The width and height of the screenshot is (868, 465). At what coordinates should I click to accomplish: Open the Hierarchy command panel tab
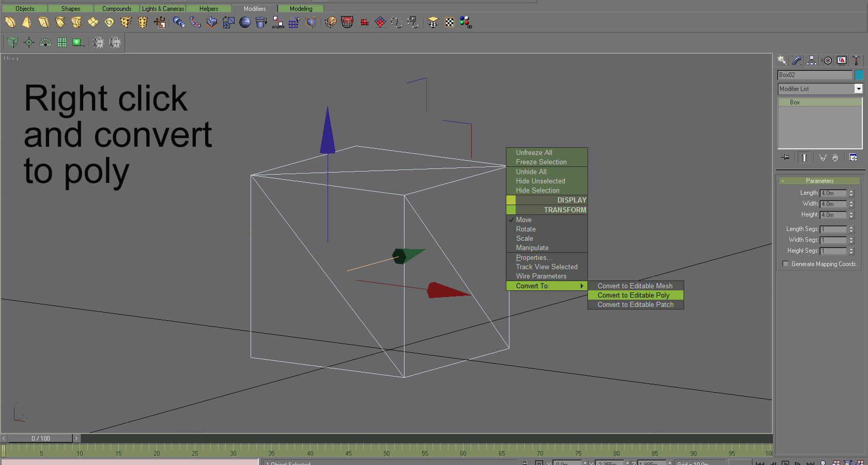tap(812, 60)
